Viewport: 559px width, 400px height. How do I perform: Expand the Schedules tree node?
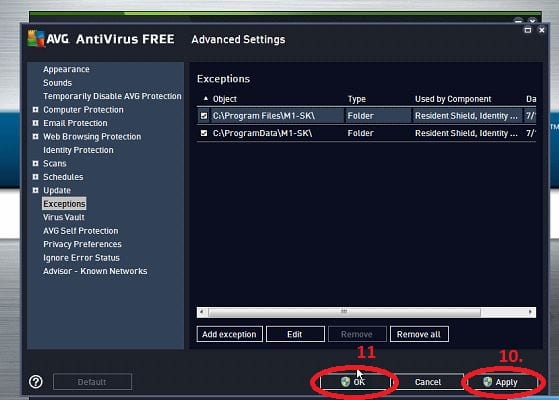point(35,177)
